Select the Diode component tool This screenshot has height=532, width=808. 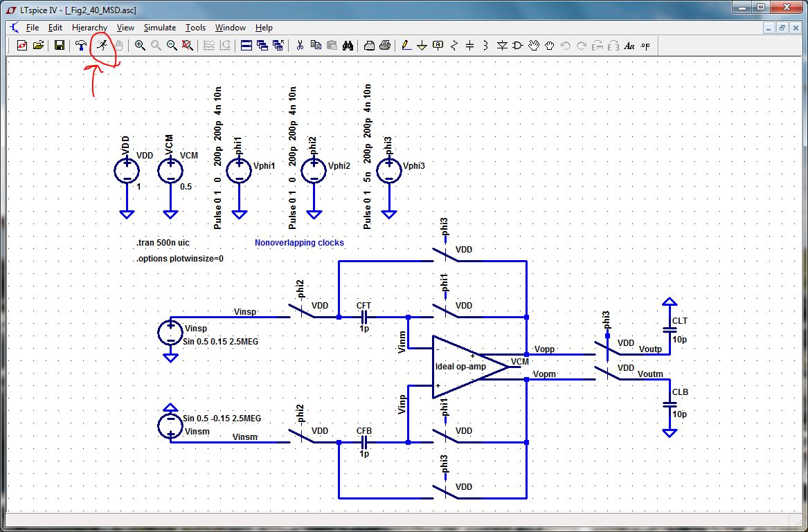[502, 46]
